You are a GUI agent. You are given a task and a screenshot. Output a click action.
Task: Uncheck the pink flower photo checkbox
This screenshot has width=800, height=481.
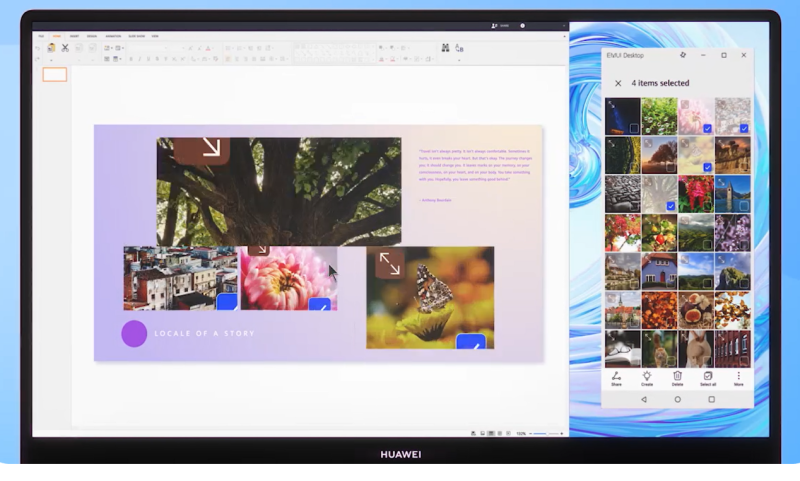click(707, 128)
